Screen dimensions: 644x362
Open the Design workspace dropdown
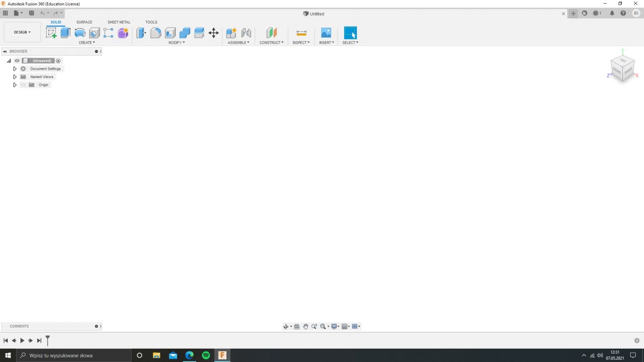point(22,32)
